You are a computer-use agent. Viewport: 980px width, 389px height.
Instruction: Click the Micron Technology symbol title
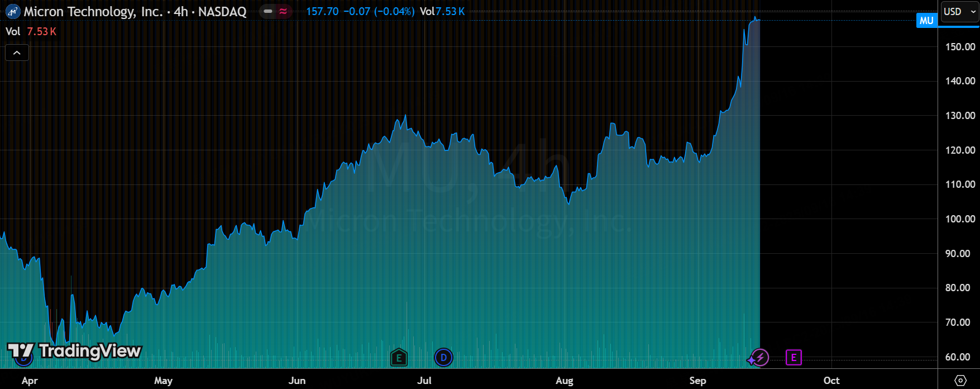click(x=135, y=11)
